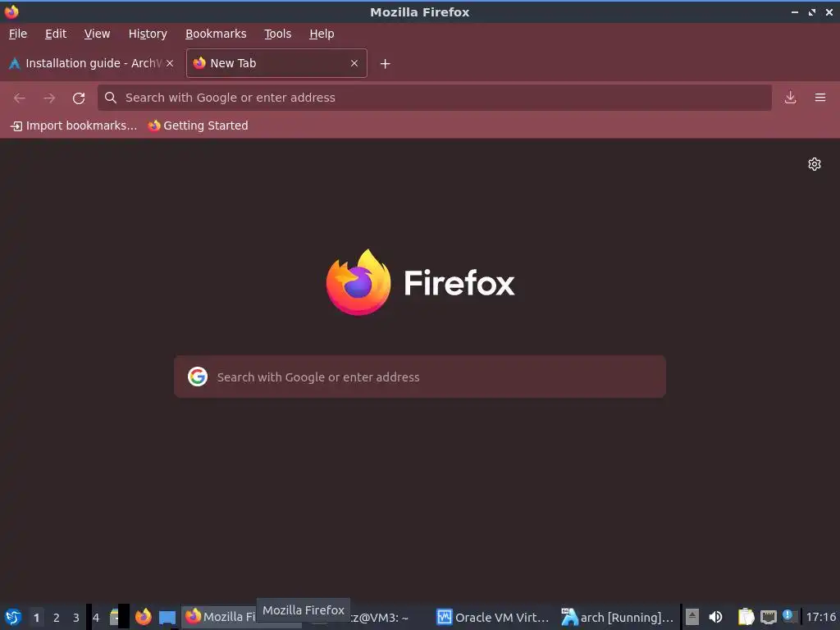Open the Bookmarks menu

[216, 34]
